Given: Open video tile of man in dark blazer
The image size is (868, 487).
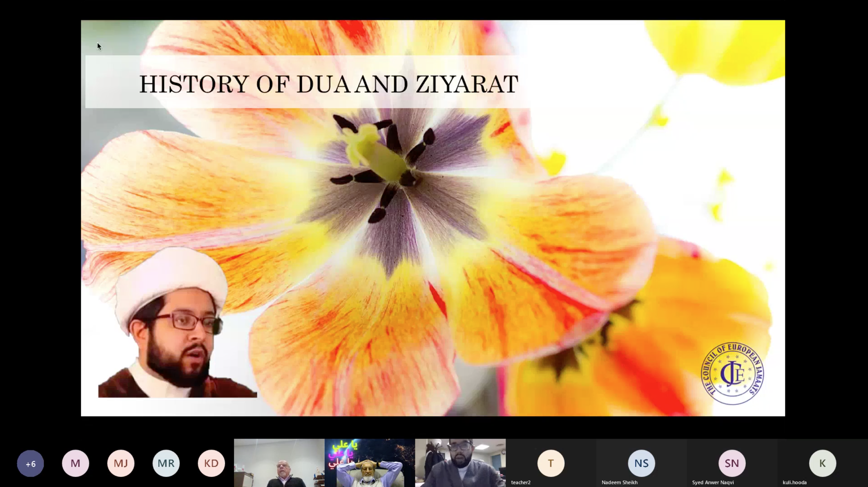Looking at the screenshot, I should tap(279, 463).
